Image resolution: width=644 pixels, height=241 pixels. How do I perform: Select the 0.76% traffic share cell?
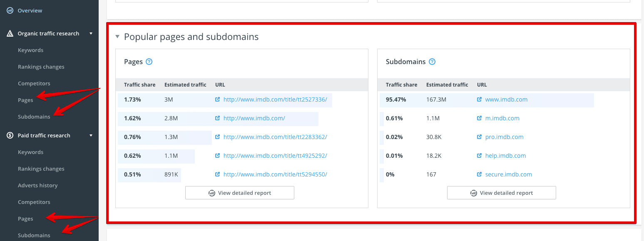132,137
